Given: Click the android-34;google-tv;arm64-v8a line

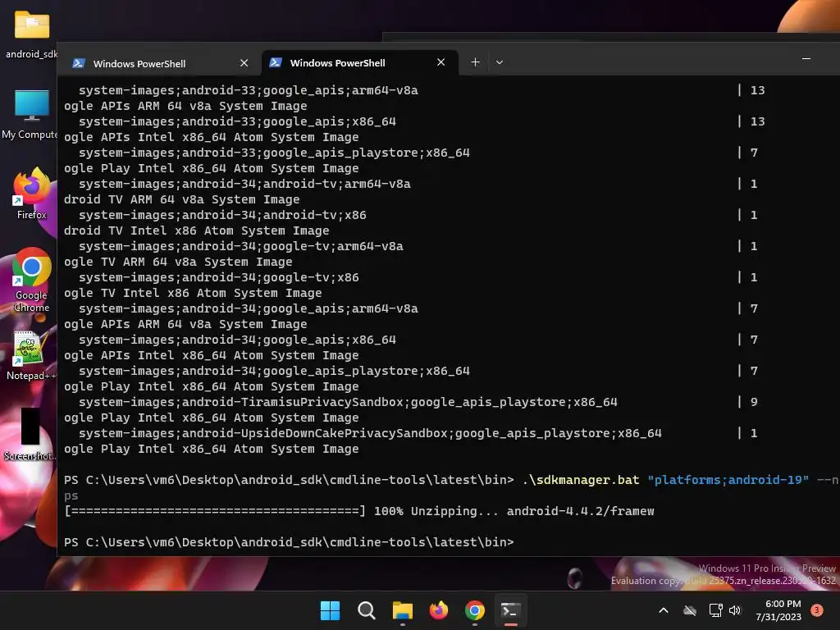Looking at the screenshot, I should [241, 246].
